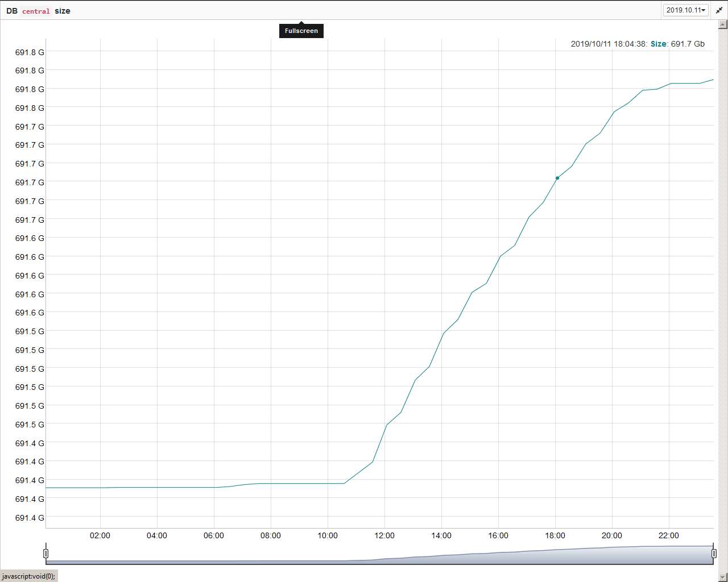This screenshot has width=728, height=582.
Task: Click the 18:00 x-axis label
Action: (x=555, y=535)
